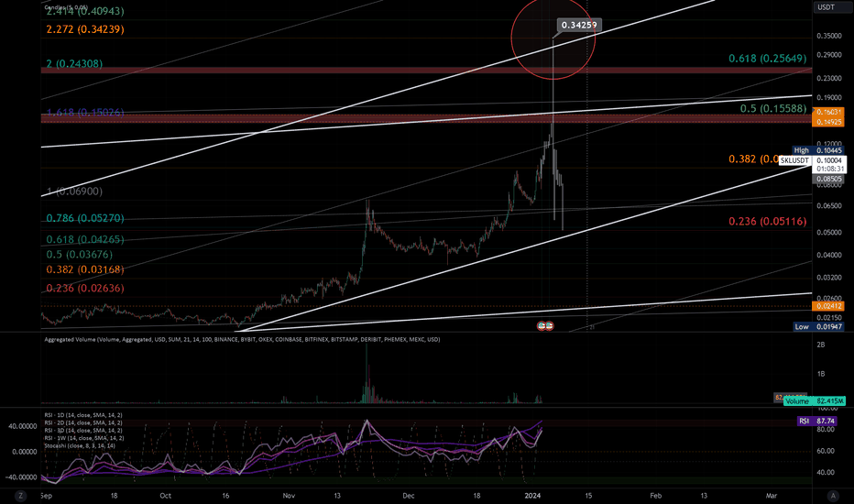This screenshot has width=854, height=504.
Task: Open the timezone Z button
Action: 21,496
